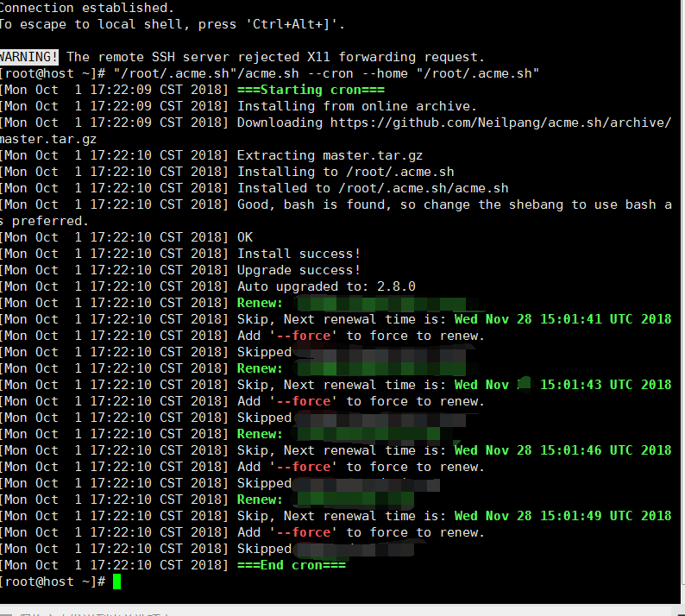This screenshot has height=616, width=685.
Task: Click 'Installing to /root/.acme.sh' message
Action: pyautogui.click(x=346, y=172)
